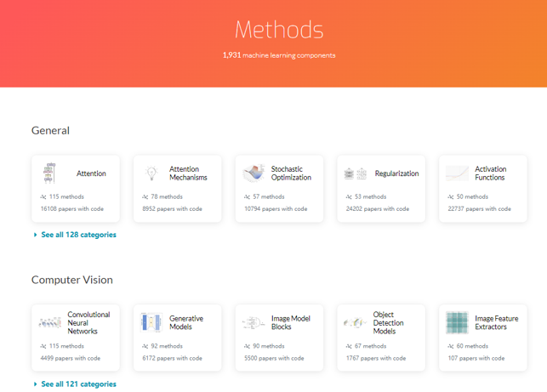Expand See all 121 categories
Screen dimensions: 547x392
point(78,384)
